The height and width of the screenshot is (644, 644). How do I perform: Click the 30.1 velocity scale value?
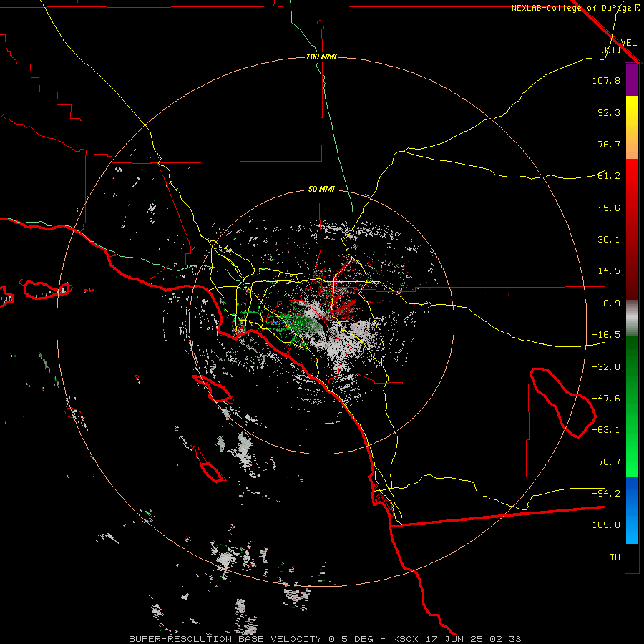609,240
